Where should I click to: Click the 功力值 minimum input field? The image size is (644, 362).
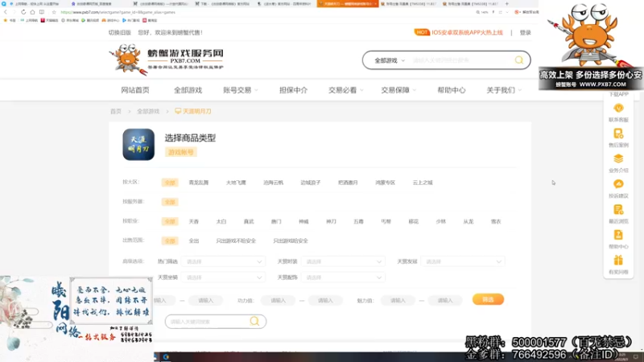[x=278, y=300]
